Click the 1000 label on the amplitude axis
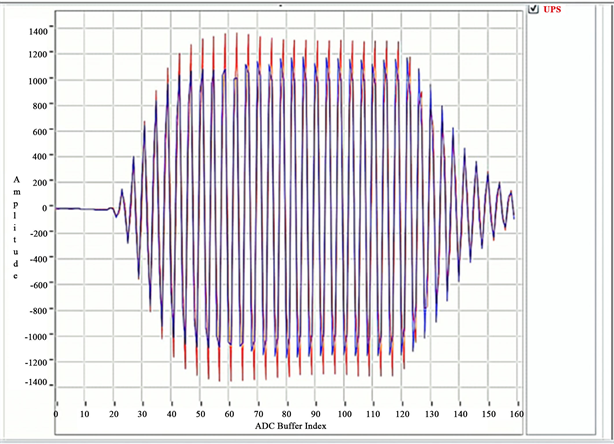 pyautogui.click(x=39, y=81)
